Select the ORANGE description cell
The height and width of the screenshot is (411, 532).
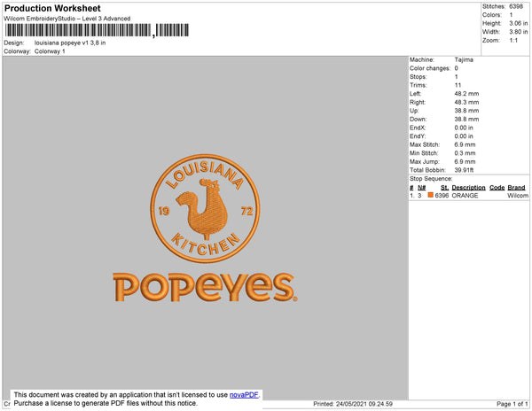pos(465,196)
